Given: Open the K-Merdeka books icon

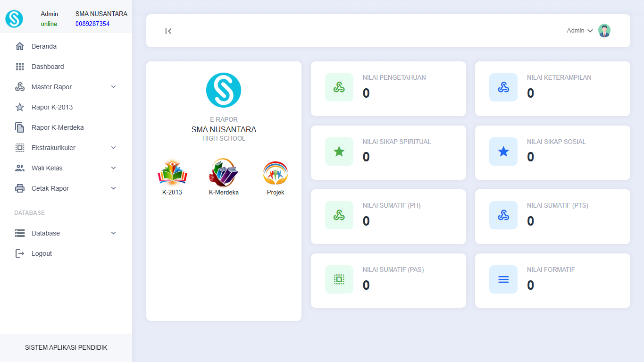Looking at the screenshot, I should click(x=224, y=173).
